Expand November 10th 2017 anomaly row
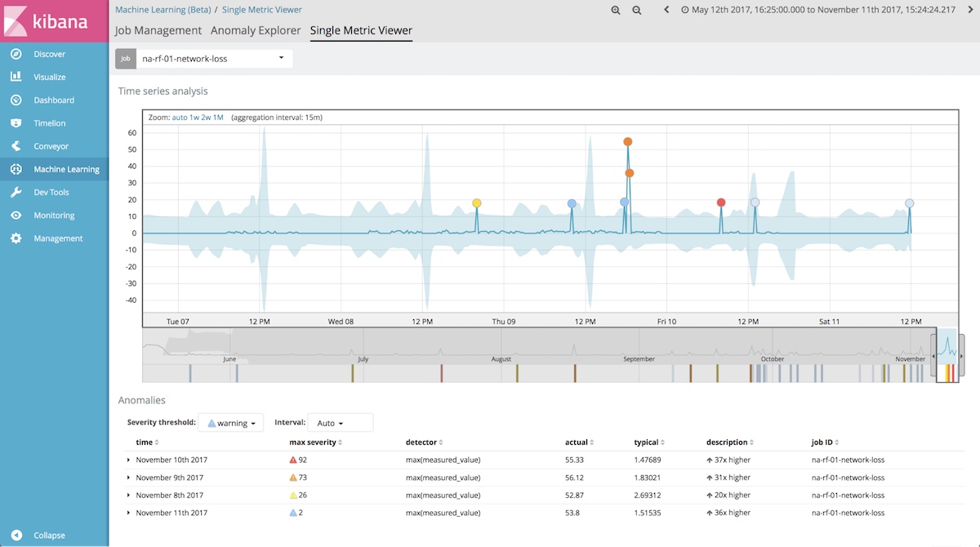Screen dimensions: 980x547 128,460
